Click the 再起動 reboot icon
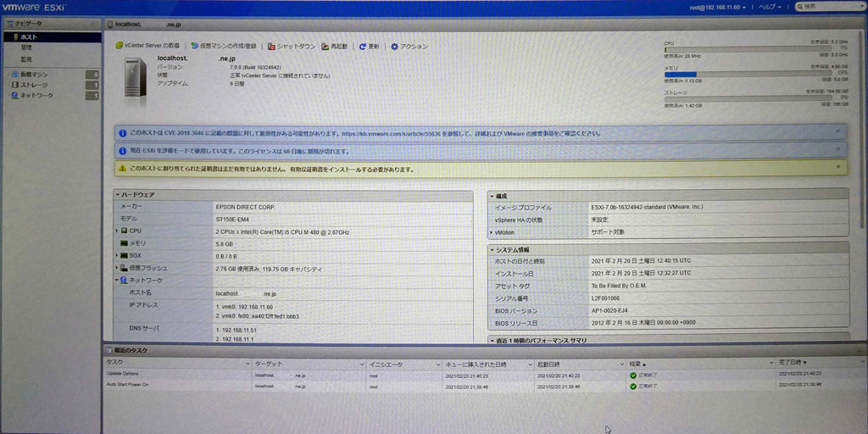This screenshot has height=434, width=868. coord(326,47)
